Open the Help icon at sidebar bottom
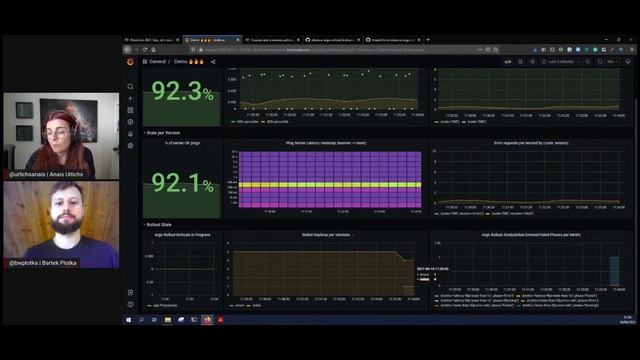 (x=130, y=304)
